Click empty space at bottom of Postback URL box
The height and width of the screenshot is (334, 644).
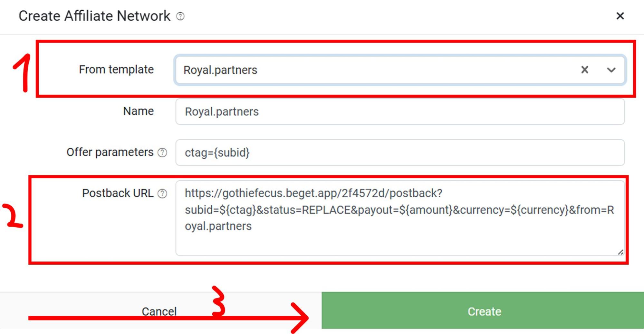400,244
